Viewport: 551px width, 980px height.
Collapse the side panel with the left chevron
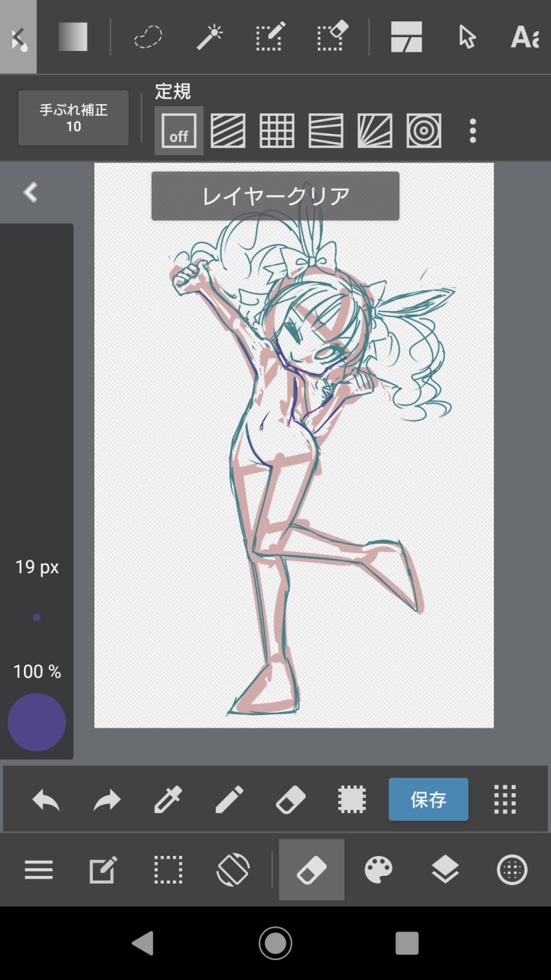[30, 192]
